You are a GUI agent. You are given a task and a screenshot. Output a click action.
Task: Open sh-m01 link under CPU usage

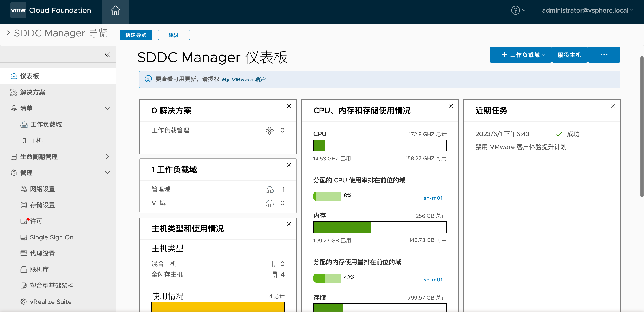(x=433, y=198)
